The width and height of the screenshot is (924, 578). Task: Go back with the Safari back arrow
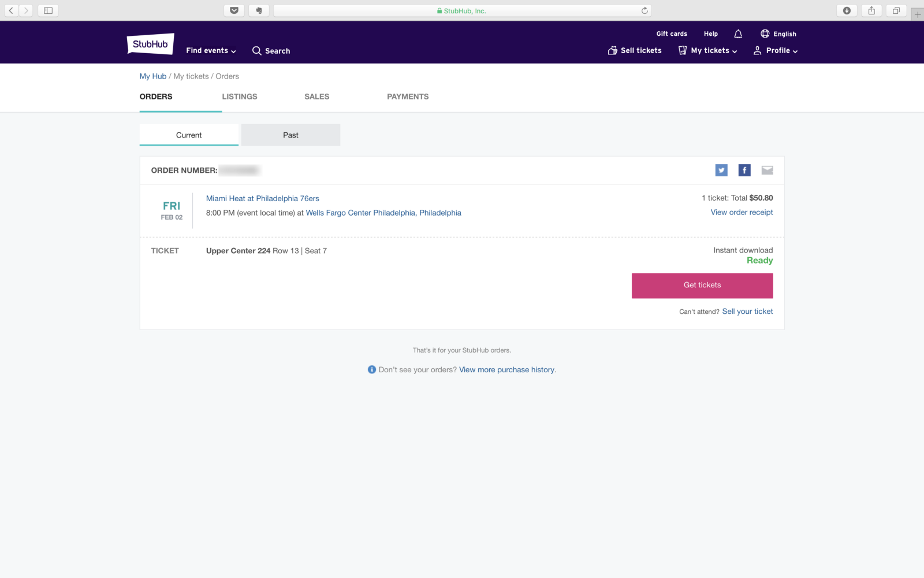pos(11,10)
